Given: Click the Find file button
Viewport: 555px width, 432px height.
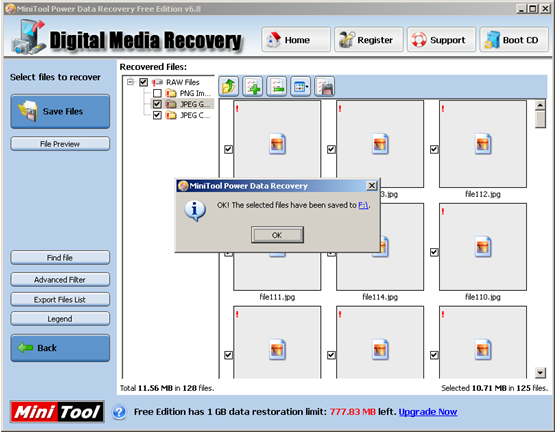Looking at the screenshot, I should tap(60, 257).
